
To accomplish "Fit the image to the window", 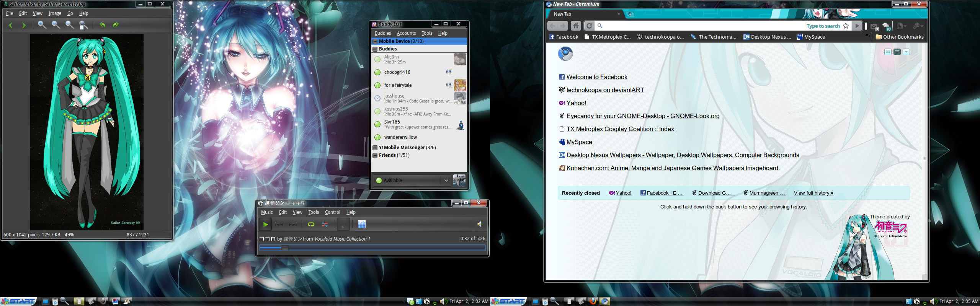I will pos(83,25).
